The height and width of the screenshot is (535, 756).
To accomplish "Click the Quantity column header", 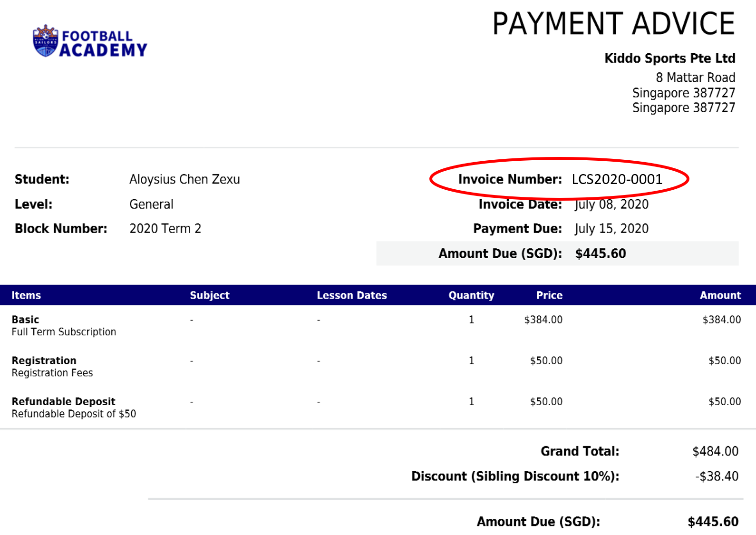I will [x=471, y=295].
